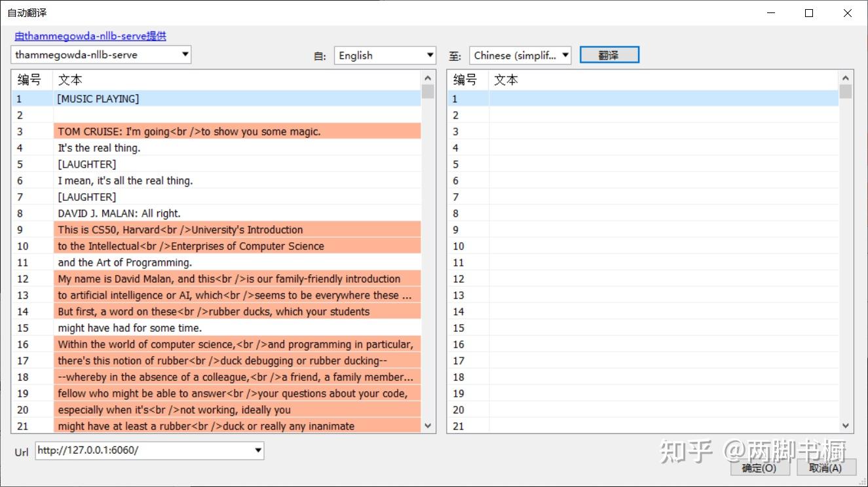868x487 pixels.
Task: Cancel with the 取消(A) button
Action: coord(825,467)
